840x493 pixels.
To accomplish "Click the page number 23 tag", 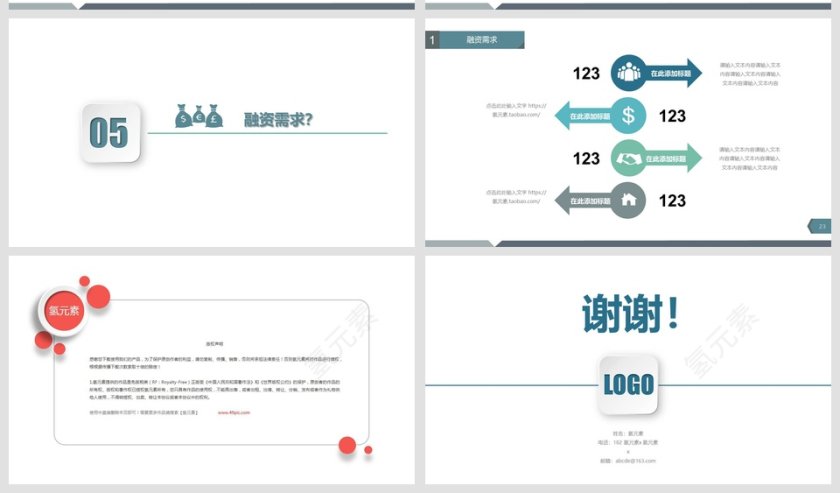I will click(820, 226).
